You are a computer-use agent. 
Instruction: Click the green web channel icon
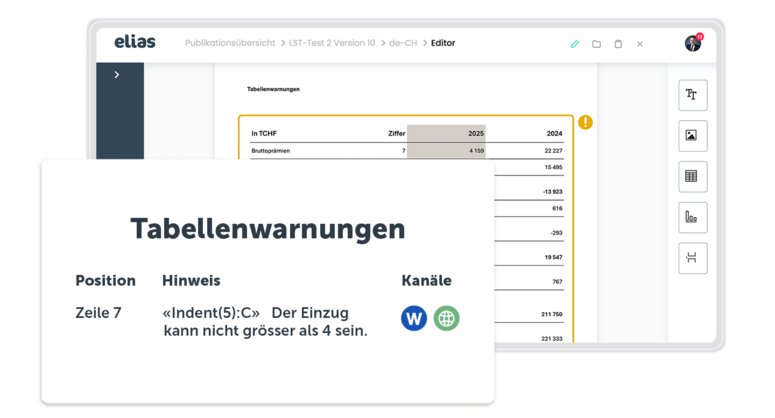click(446, 318)
